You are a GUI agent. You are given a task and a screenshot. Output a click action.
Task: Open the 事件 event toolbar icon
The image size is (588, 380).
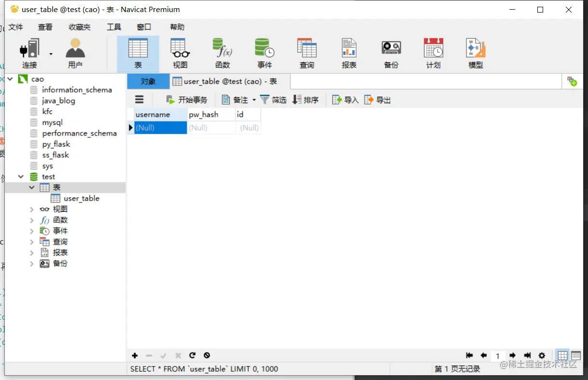click(264, 54)
